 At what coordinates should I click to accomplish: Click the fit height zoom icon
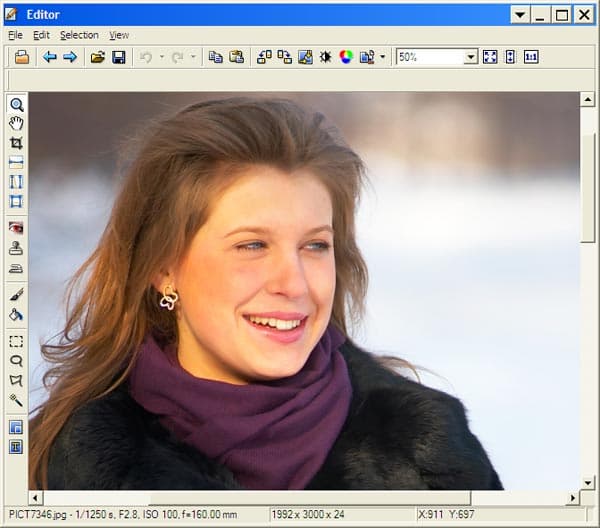[510, 57]
